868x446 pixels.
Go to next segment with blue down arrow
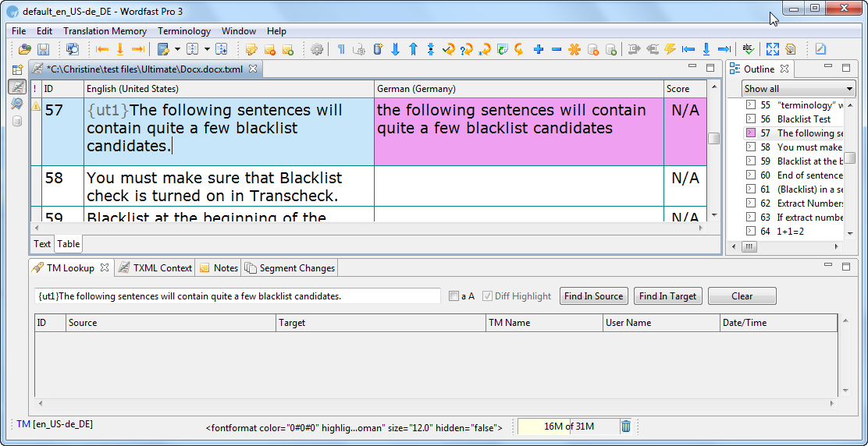(x=395, y=49)
